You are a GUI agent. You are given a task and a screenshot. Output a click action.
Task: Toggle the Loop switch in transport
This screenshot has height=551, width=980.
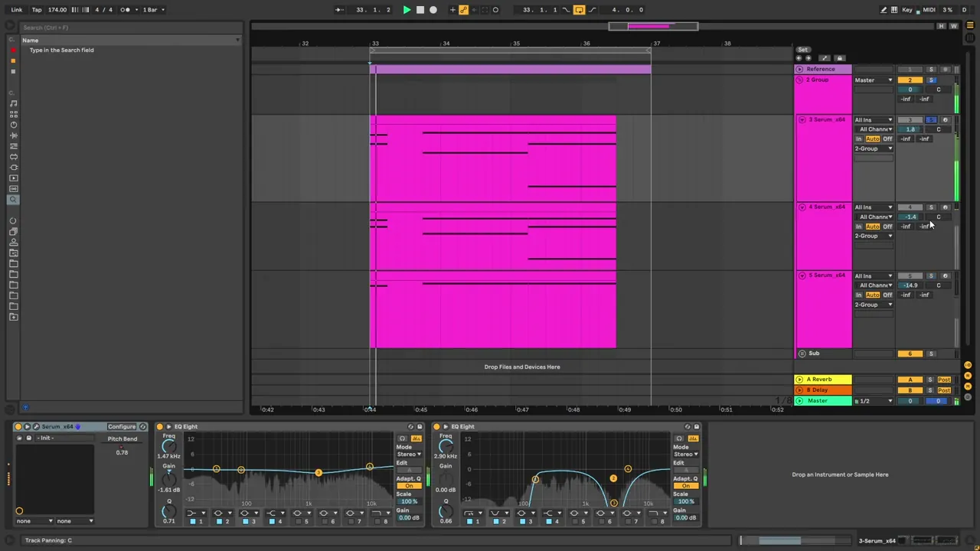coord(579,10)
